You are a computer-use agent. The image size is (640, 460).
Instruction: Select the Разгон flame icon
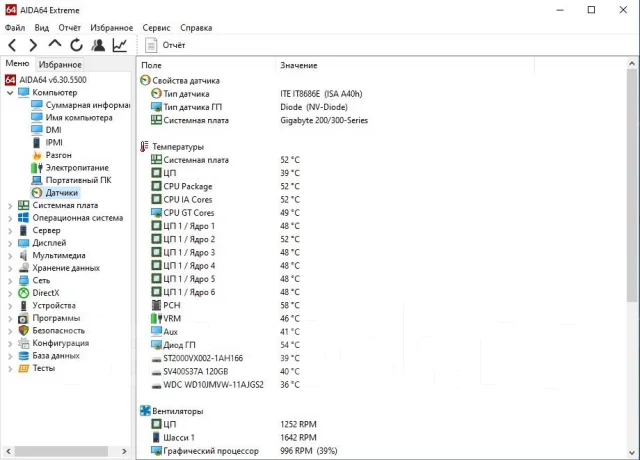pyautogui.click(x=37, y=155)
